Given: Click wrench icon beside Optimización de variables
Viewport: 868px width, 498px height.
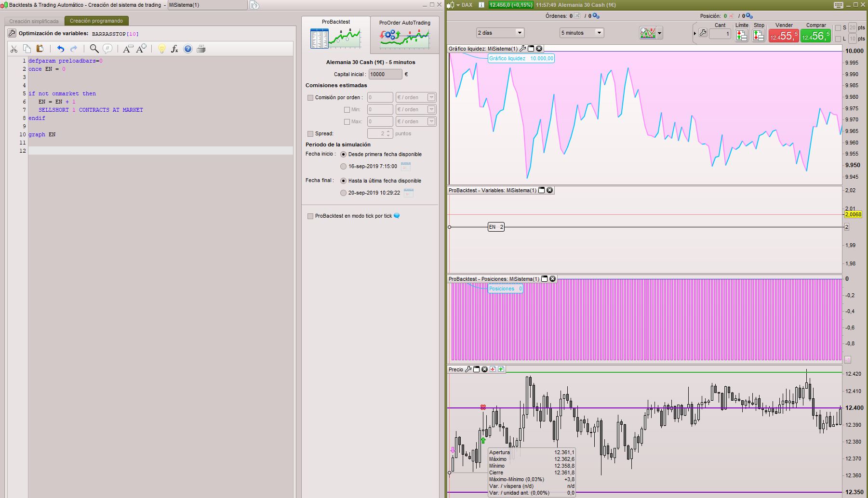Looking at the screenshot, I should (12, 33).
